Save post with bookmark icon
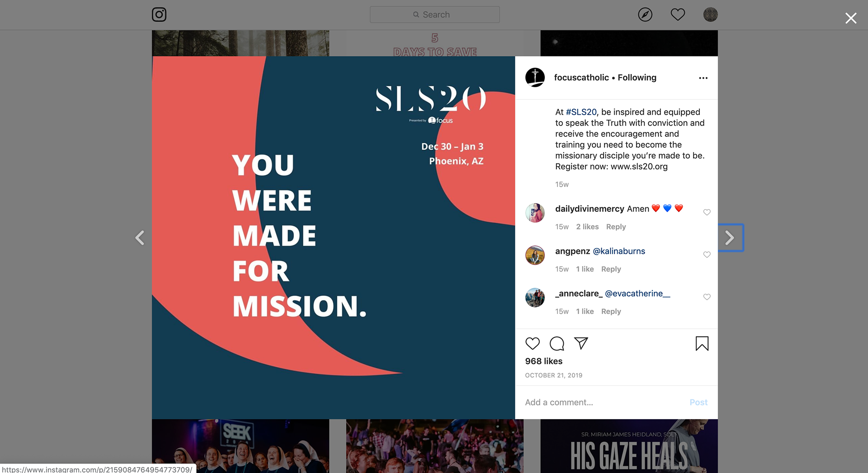 (x=702, y=343)
